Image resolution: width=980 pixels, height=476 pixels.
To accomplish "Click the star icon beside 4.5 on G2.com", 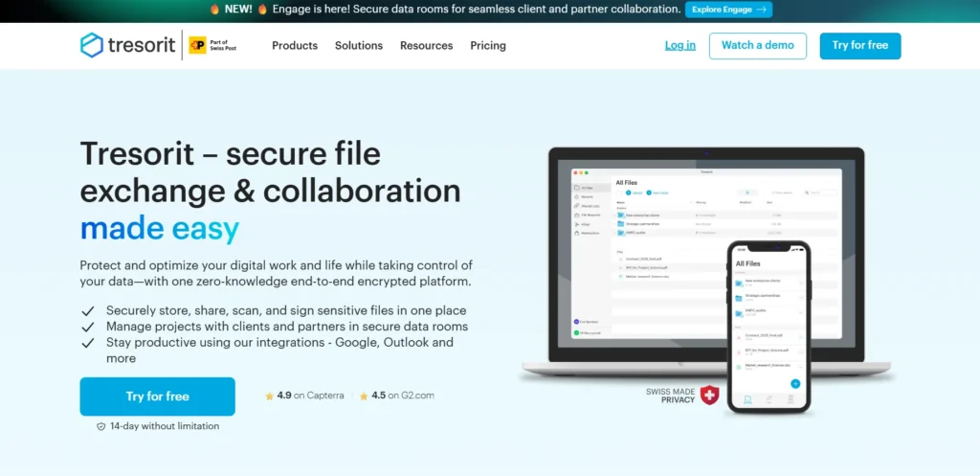I will tap(364, 396).
